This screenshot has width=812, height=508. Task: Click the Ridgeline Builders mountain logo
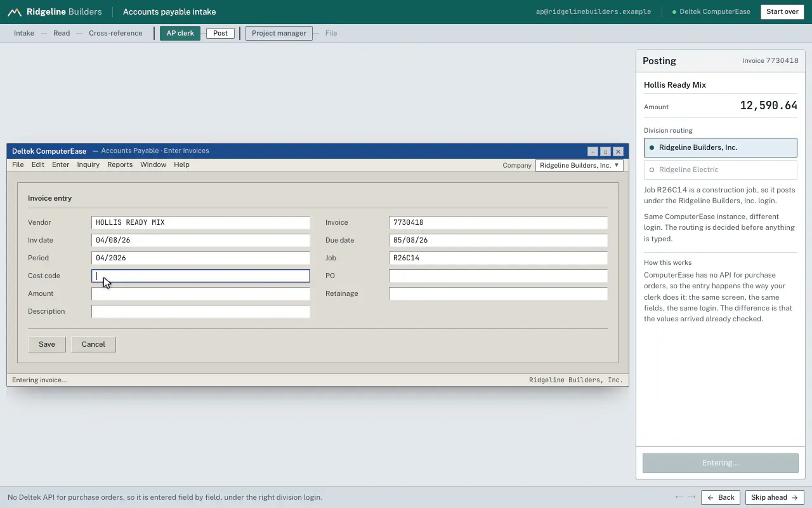pyautogui.click(x=15, y=12)
